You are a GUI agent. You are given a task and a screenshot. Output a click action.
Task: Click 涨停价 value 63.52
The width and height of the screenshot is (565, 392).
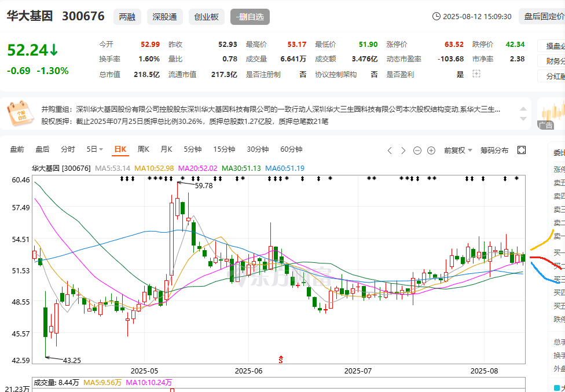tap(454, 45)
